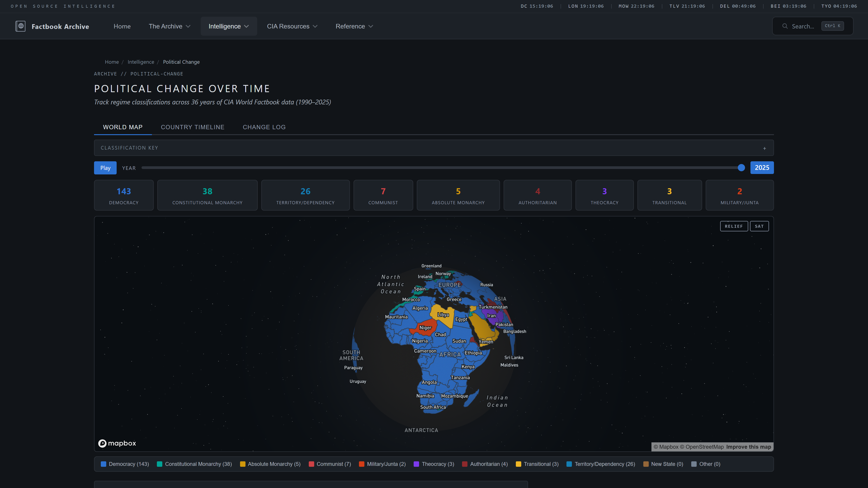Click the Theocracy purple legend square
This screenshot has height=488, width=868.
[416, 464]
